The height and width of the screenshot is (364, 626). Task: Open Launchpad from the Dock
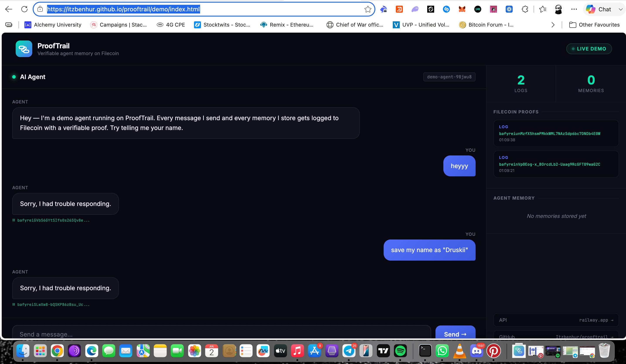click(x=40, y=351)
